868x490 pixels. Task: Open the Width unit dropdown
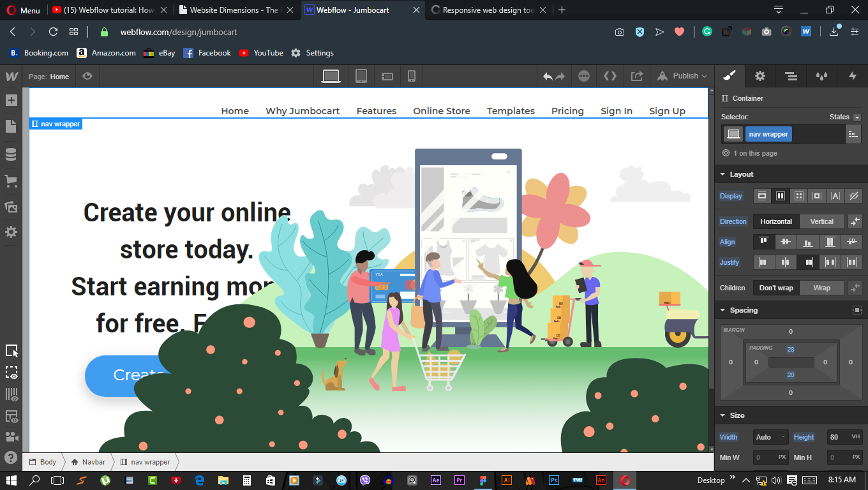point(783,437)
